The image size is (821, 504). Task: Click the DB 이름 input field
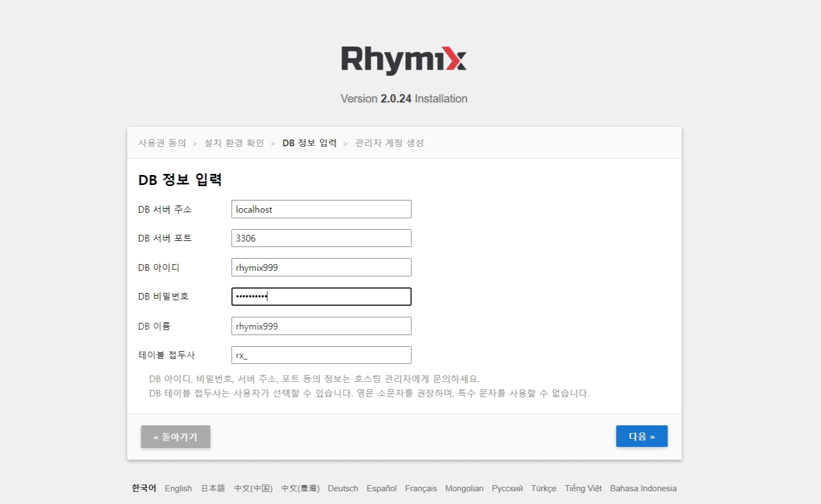322,326
